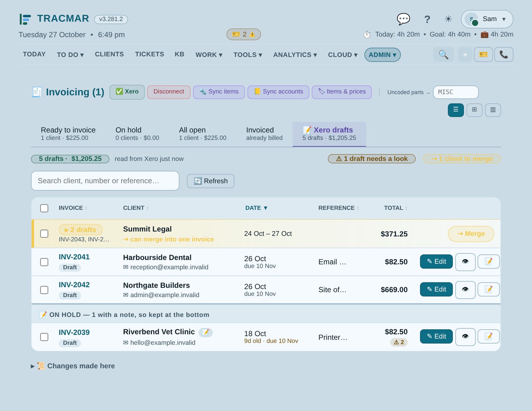Viewport: 532px width, 411px height.
Task: Open note button on INV-2039 row
Action: [x=488, y=336]
